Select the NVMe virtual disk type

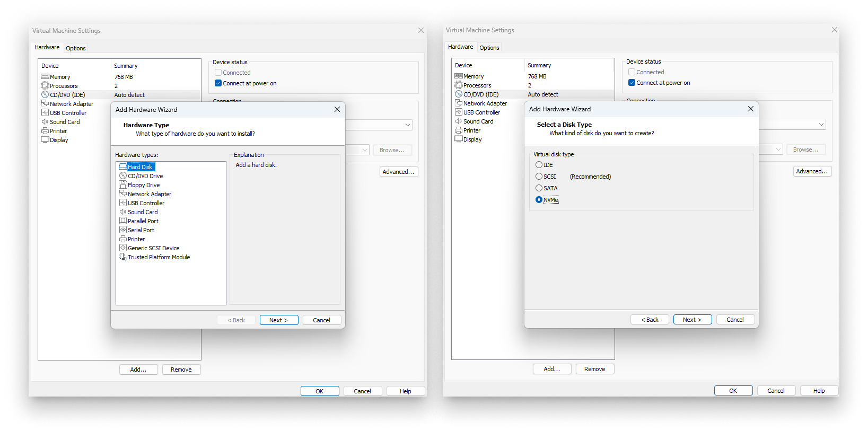pyautogui.click(x=539, y=200)
